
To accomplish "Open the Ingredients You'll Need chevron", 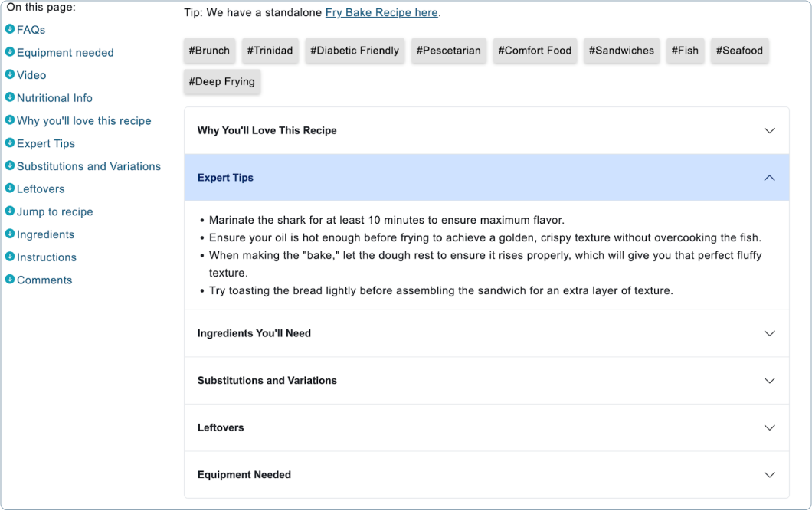I will pyautogui.click(x=769, y=333).
